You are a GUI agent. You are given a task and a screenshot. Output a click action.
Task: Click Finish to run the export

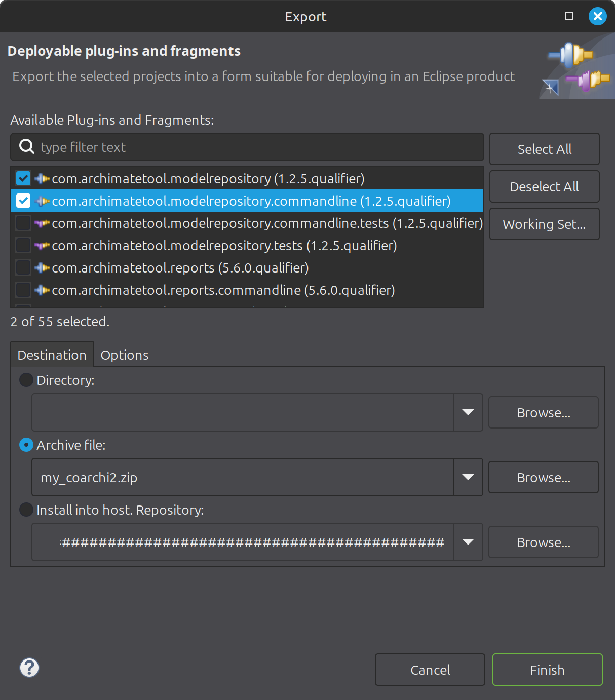click(548, 670)
